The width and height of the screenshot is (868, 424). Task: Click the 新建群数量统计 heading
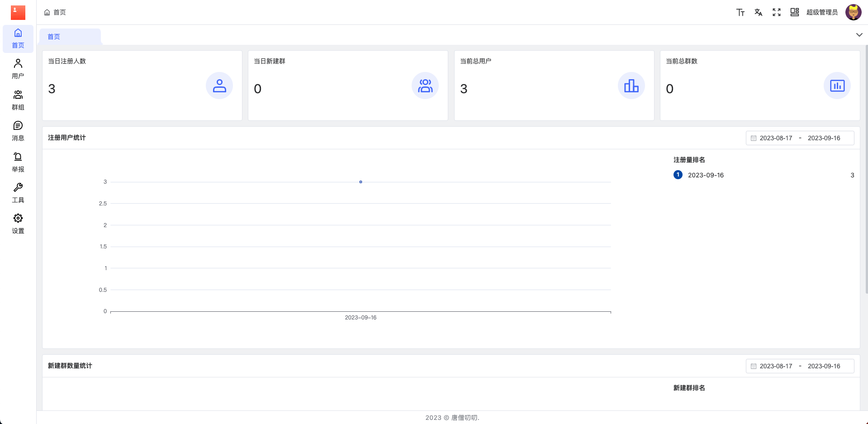pyautogui.click(x=70, y=366)
